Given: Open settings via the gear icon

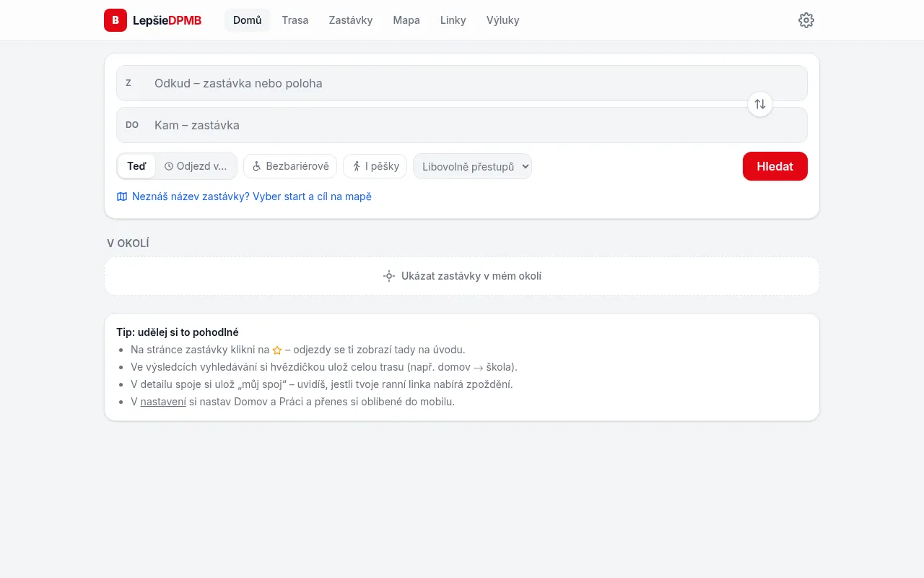Looking at the screenshot, I should (806, 20).
